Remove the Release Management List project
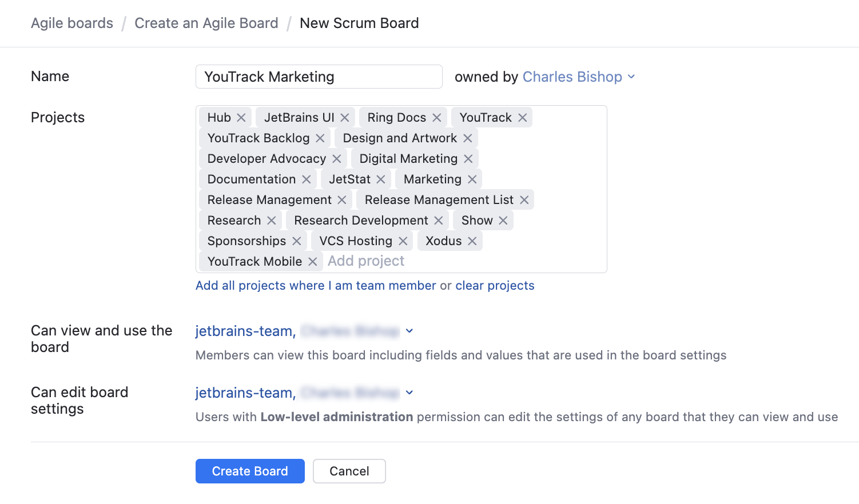Image resolution: width=859 pixels, height=504 pixels. coord(524,199)
